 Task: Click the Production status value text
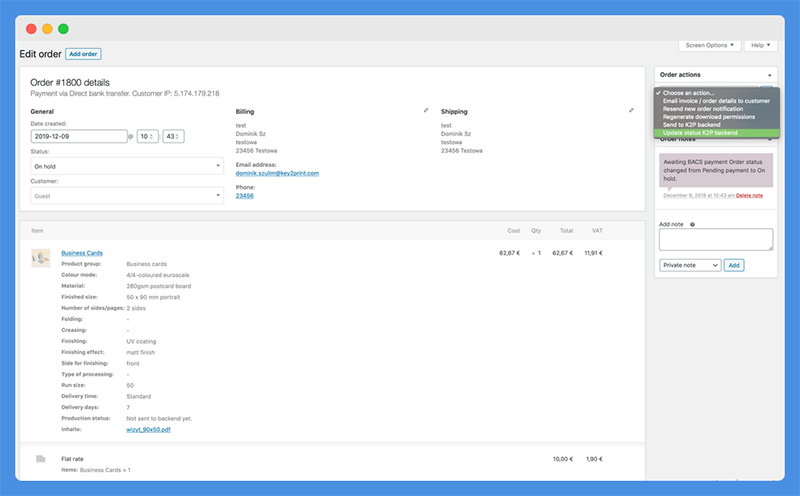159,418
